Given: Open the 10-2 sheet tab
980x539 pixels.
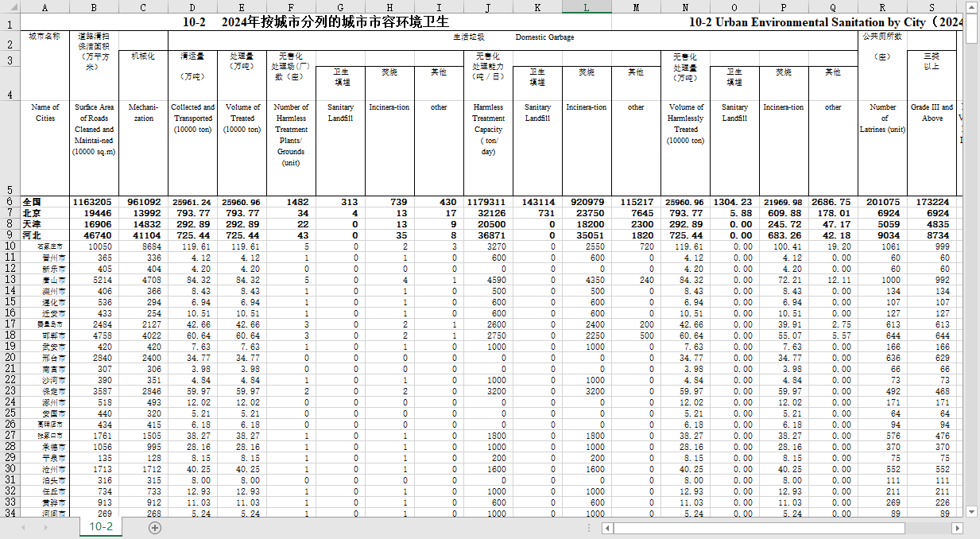Looking at the screenshot, I should (x=100, y=527).
